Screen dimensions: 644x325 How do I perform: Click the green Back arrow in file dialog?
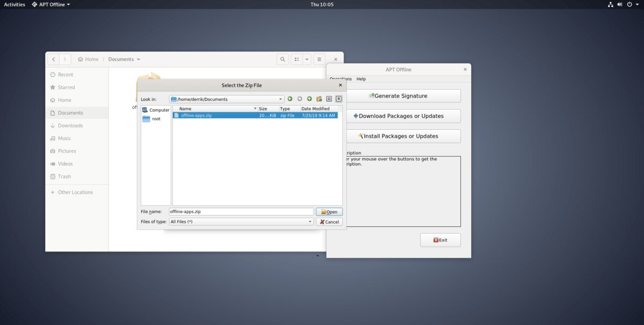[x=290, y=99]
